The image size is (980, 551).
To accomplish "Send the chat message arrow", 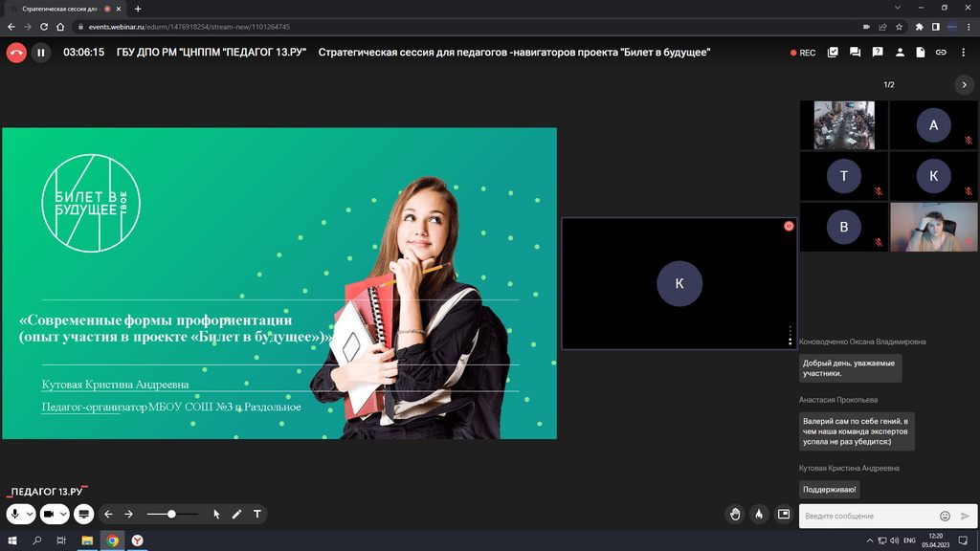I will [965, 516].
